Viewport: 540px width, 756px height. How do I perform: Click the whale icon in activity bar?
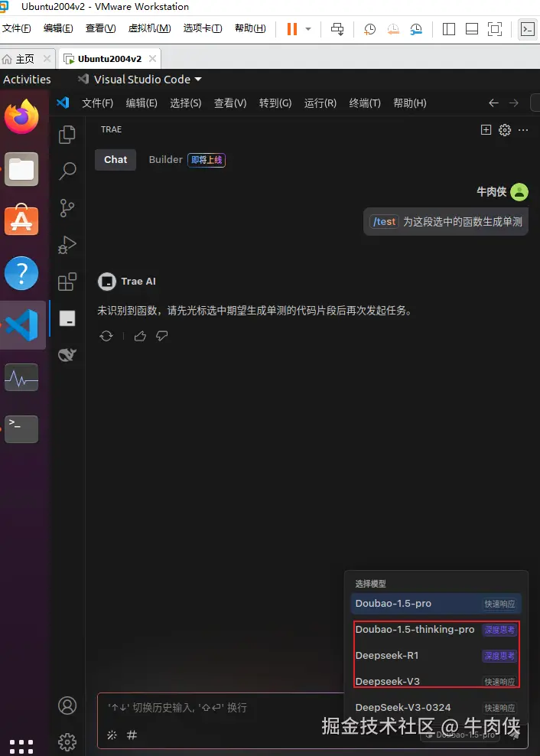tap(67, 355)
